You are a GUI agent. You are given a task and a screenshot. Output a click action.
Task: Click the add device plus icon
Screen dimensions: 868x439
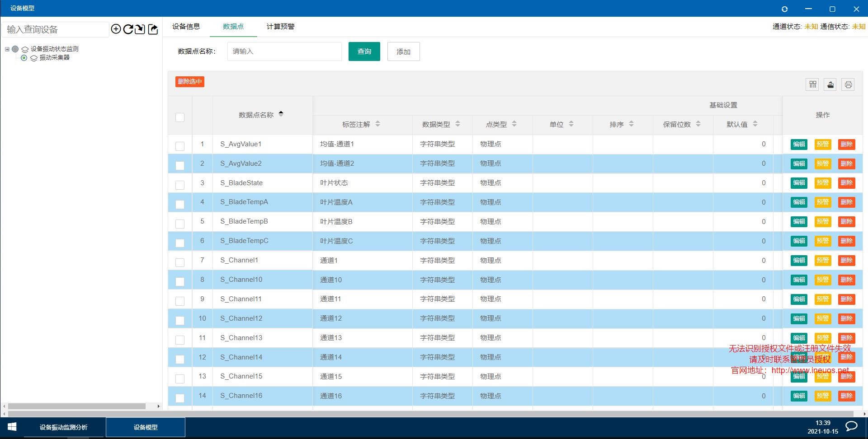click(116, 29)
